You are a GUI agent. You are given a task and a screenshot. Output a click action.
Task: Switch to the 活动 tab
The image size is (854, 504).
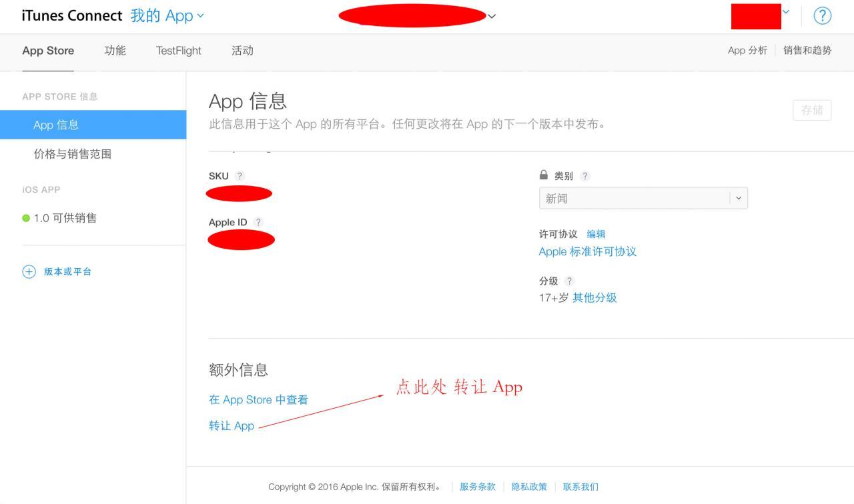pos(242,51)
